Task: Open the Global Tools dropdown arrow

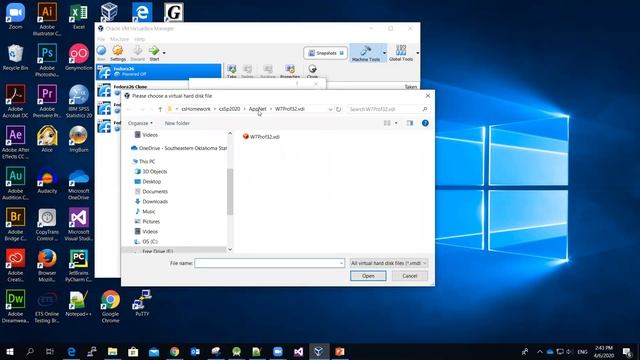Action: 417,53
